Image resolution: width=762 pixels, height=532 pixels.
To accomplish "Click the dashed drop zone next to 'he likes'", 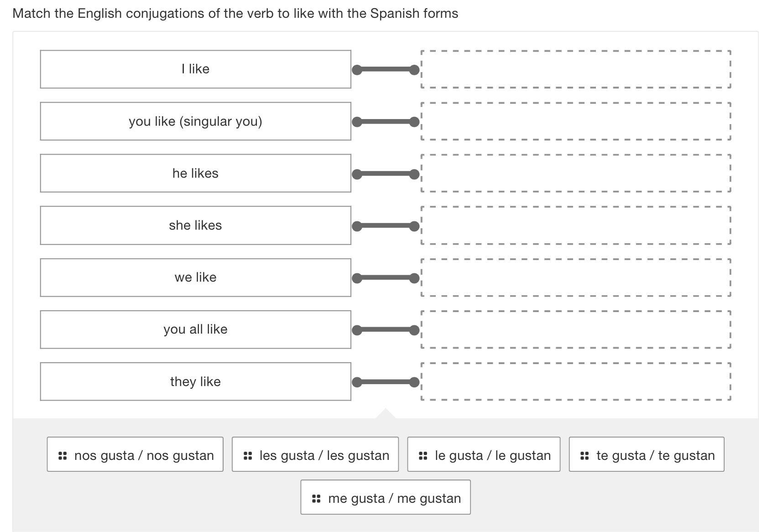I will 575,173.
